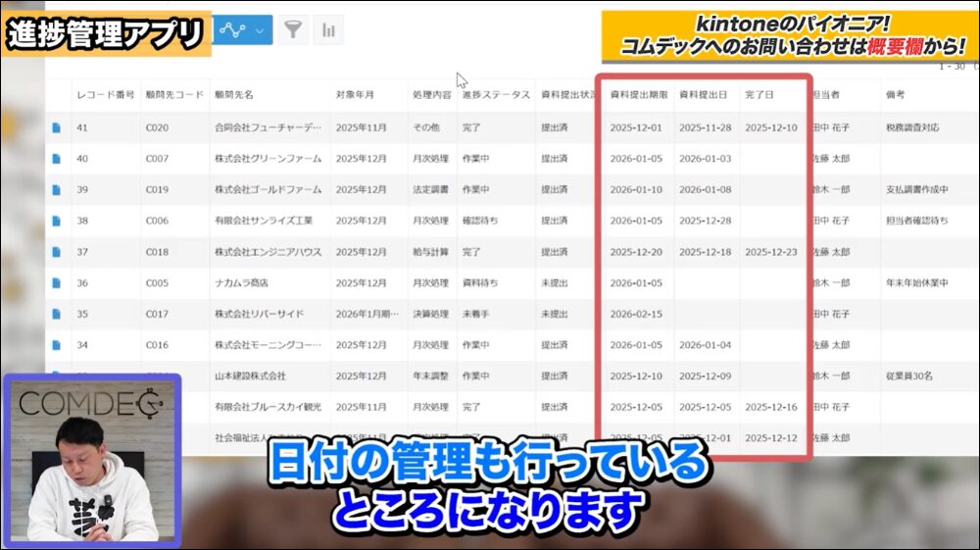
Task: Click code cell C019
Action: tap(157, 189)
